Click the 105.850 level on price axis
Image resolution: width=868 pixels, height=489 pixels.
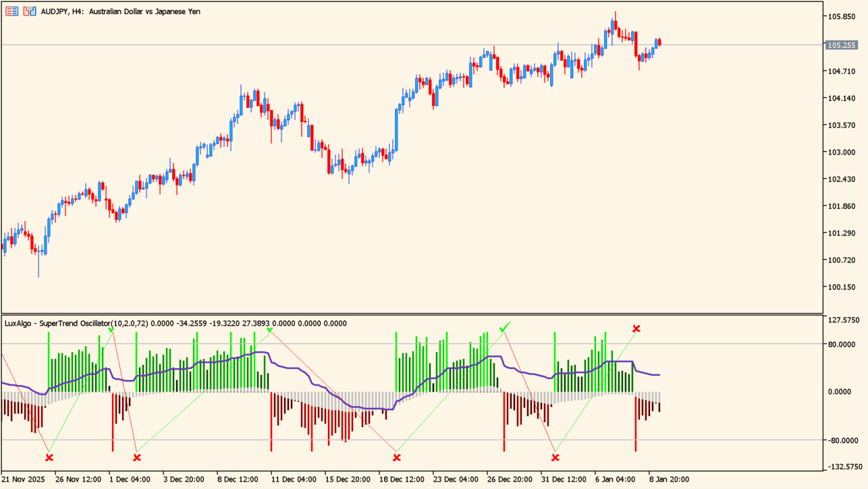tap(841, 17)
